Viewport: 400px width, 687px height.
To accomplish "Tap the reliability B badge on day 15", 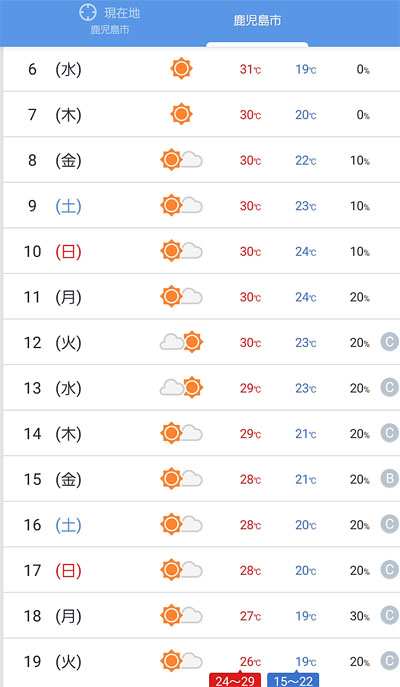I will point(389,478).
